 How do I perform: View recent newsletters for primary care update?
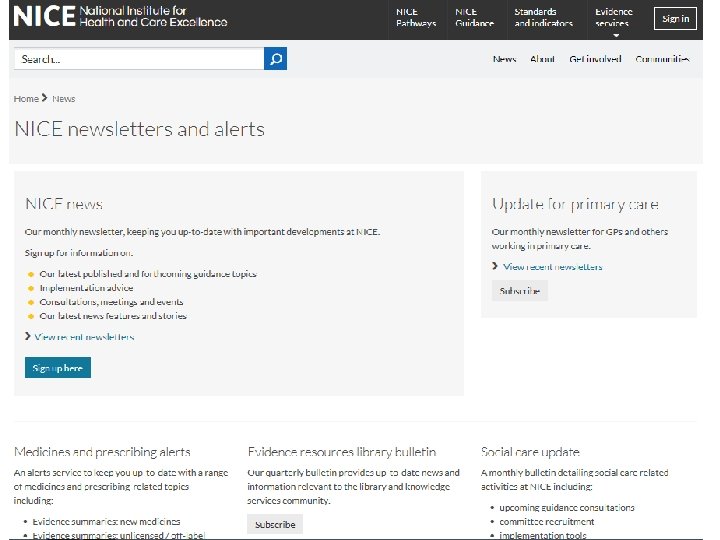pos(552,266)
